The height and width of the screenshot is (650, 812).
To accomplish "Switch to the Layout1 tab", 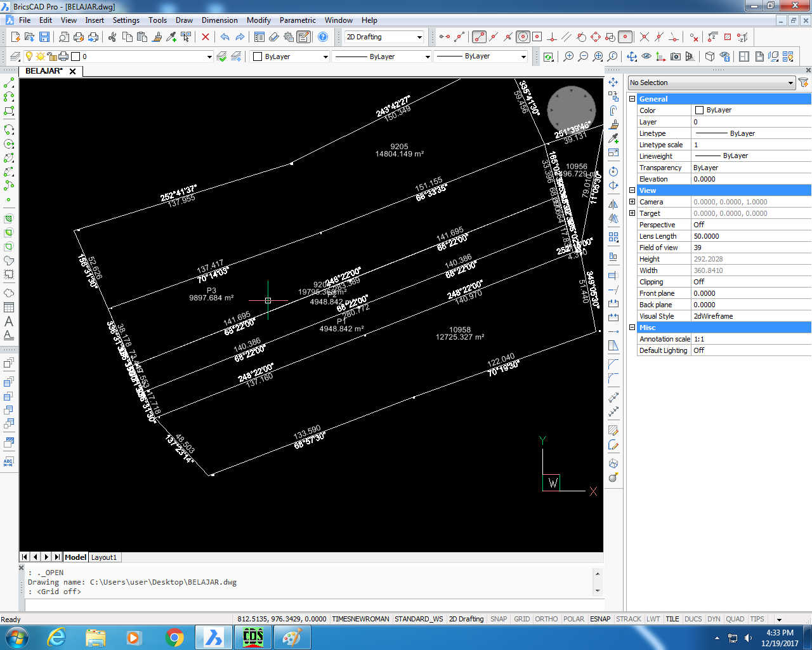I will [104, 557].
